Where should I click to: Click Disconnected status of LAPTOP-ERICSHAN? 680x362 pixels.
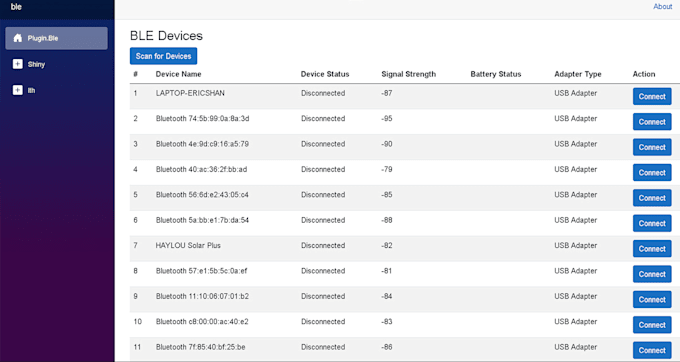click(x=323, y=93)
